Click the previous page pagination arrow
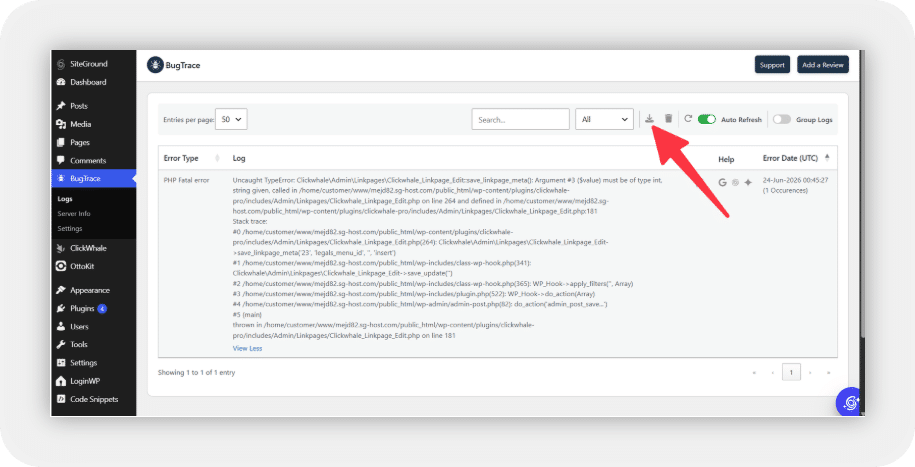 [773, 372]
